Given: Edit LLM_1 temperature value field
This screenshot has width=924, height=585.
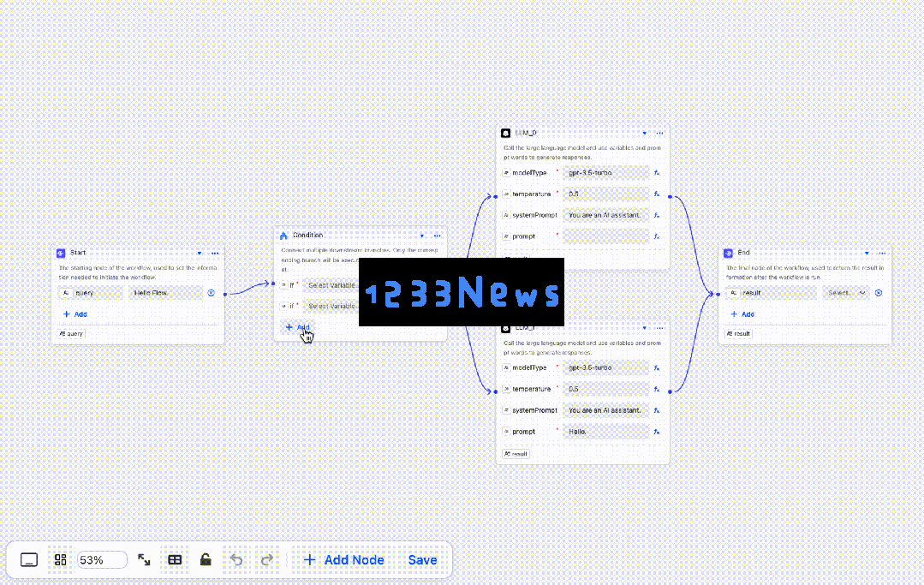Looking at the screenshot, I should pyautogui.click(x=605, y=389).
